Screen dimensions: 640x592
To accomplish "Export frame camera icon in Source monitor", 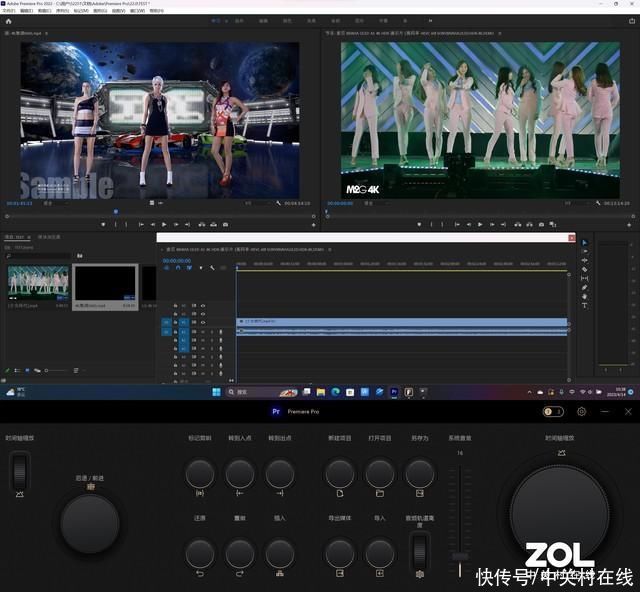I will [x=225, y=225].
